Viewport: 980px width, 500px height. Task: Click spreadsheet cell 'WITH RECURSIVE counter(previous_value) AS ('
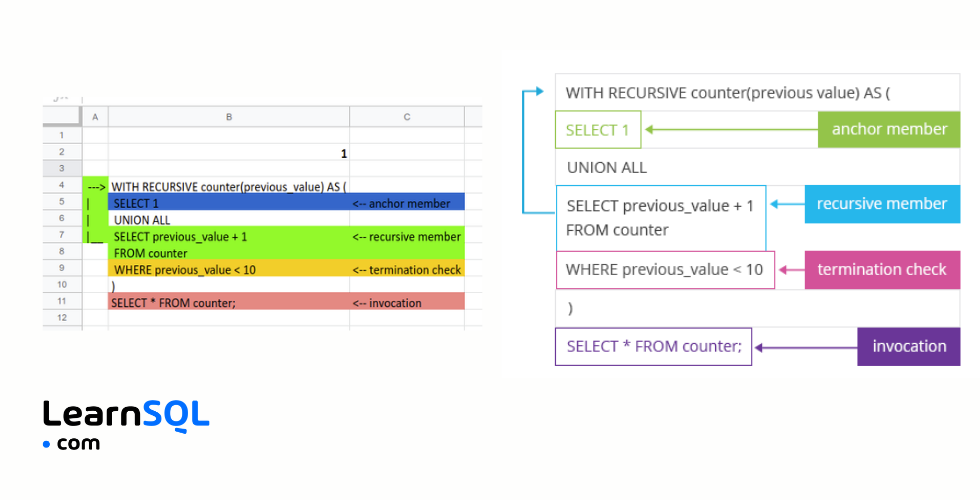pos(229,186)
